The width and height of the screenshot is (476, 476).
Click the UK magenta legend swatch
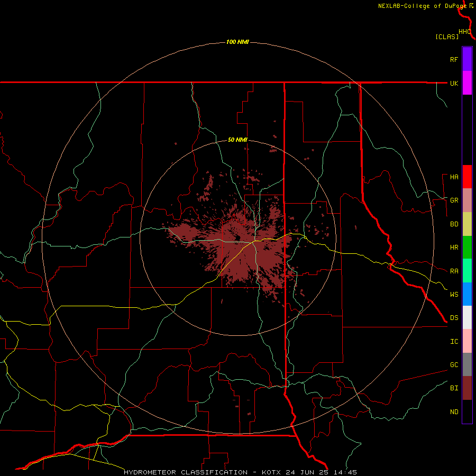tap(467, 83)
